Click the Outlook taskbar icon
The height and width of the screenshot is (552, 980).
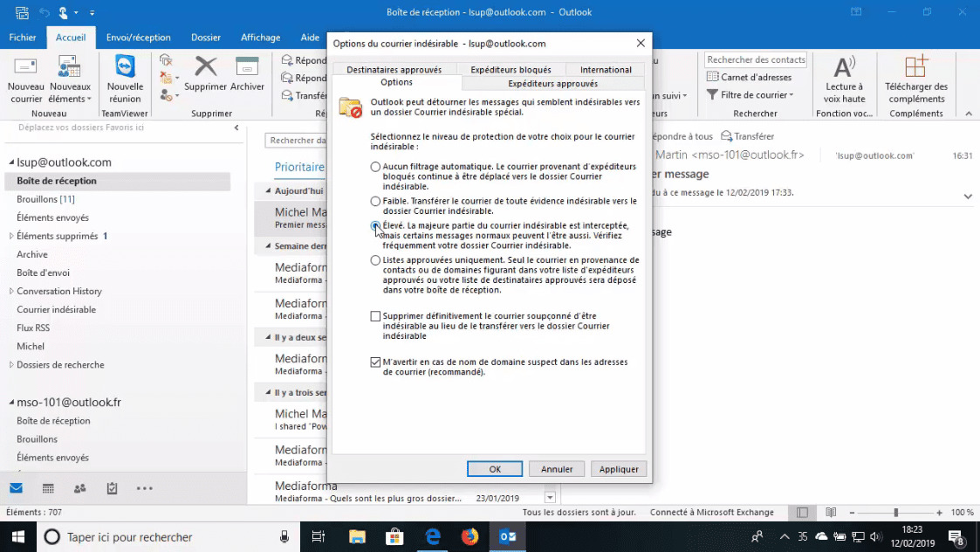pos(508,537)
